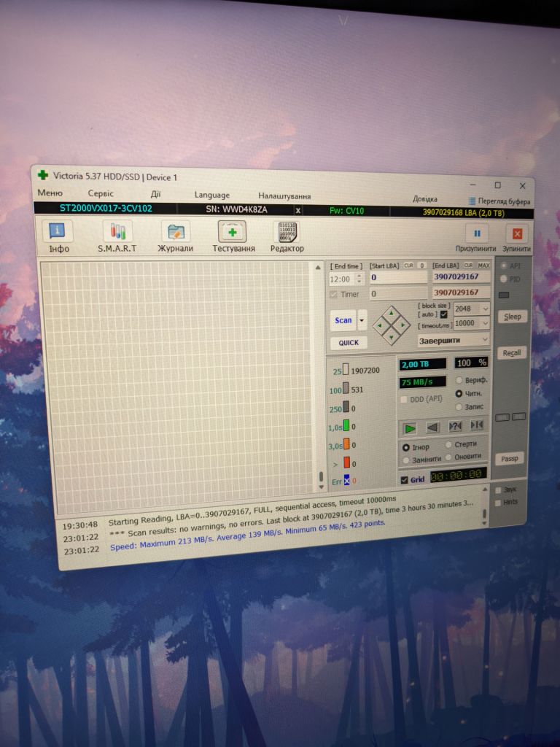Click the blue Err block swatch

[346, 480]
